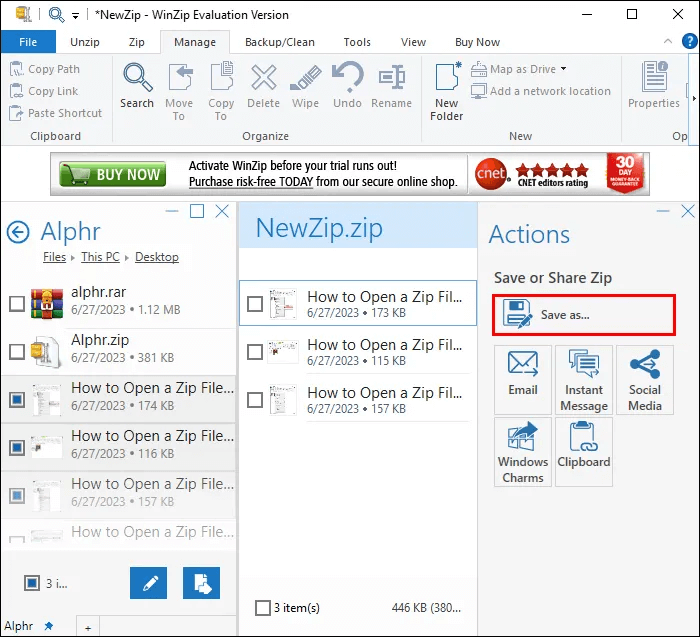Click the quick access search magnifier icon
Viewport: 700px width, 637px height.
tap(56, 15)
